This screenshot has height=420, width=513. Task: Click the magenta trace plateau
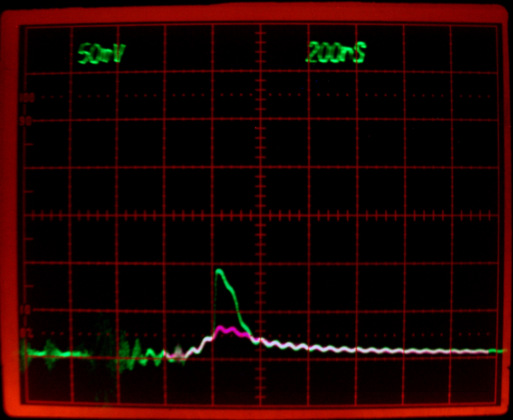[x=232, y=330]
